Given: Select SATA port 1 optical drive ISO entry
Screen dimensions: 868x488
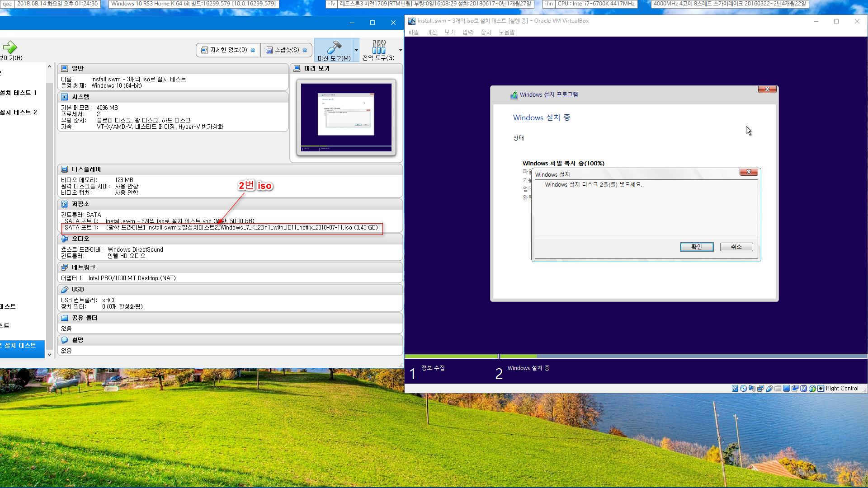Looking at the screenshot, I should pyautogui.click(x=222, y=228).
